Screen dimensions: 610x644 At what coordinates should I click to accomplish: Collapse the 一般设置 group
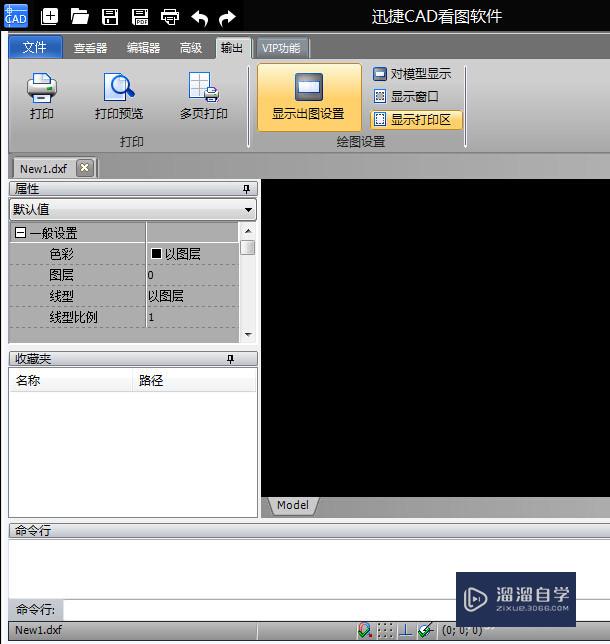click(x=20, y=233)
